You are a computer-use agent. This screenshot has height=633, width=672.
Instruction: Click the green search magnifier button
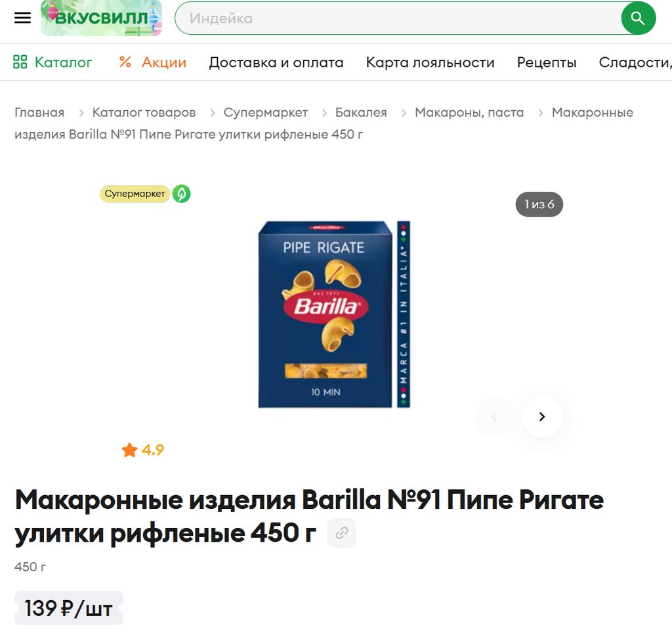point(638,18)
